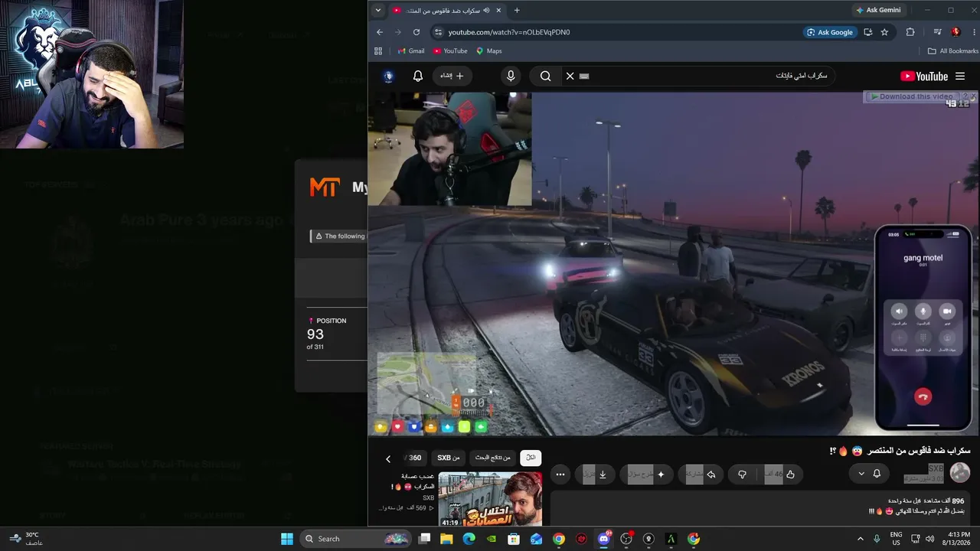Reload the YouTube page

point(416,32)
